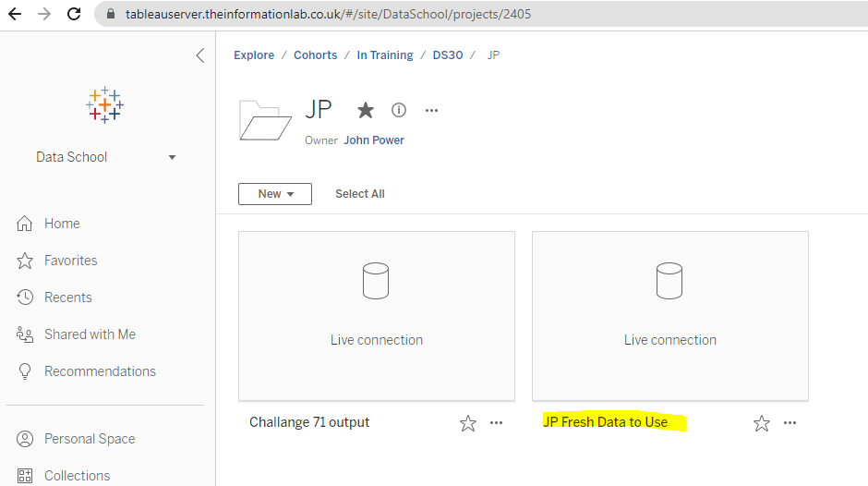Go to Collections navigation item

(x=77, y=476)
